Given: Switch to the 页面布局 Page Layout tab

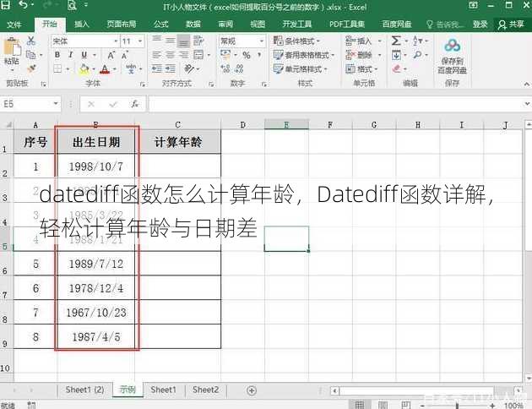Looking at the screenshot, I should pyautogui.click(x=122, y=25).
